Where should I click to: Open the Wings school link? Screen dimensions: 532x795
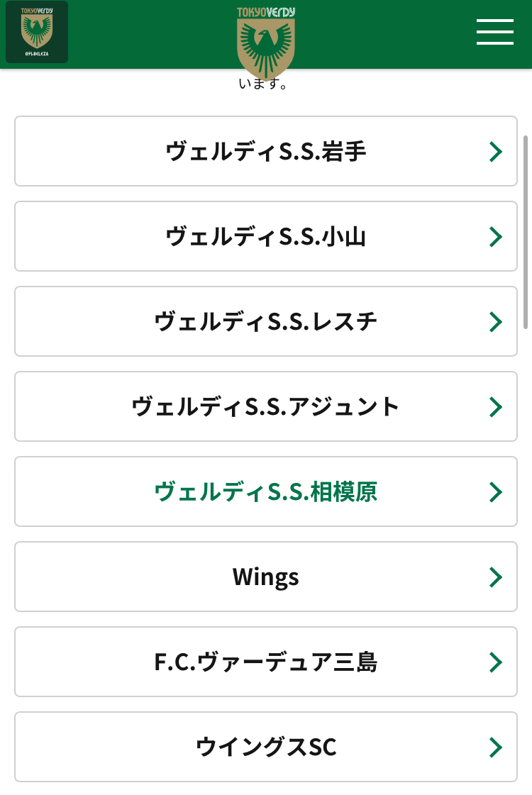(x=266, y=577)
